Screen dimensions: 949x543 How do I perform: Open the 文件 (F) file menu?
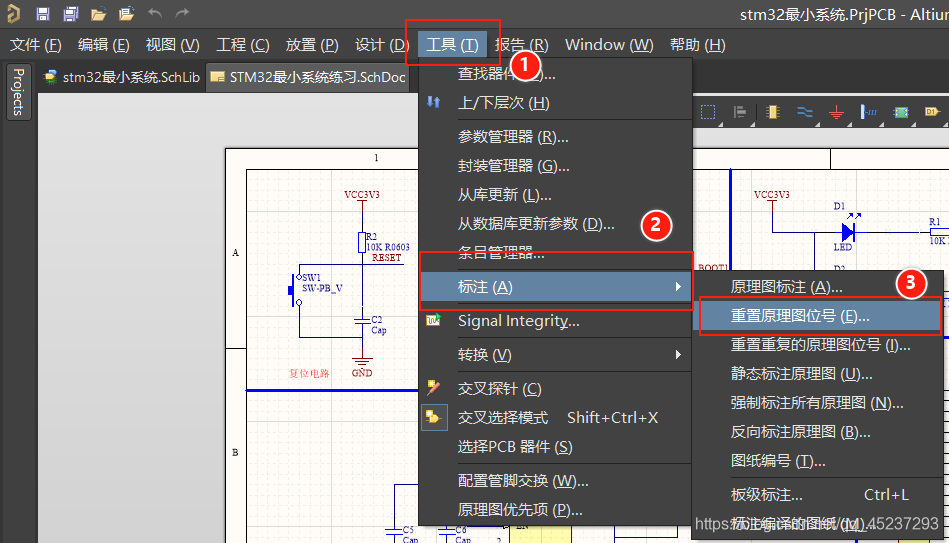tap(36, 45)
